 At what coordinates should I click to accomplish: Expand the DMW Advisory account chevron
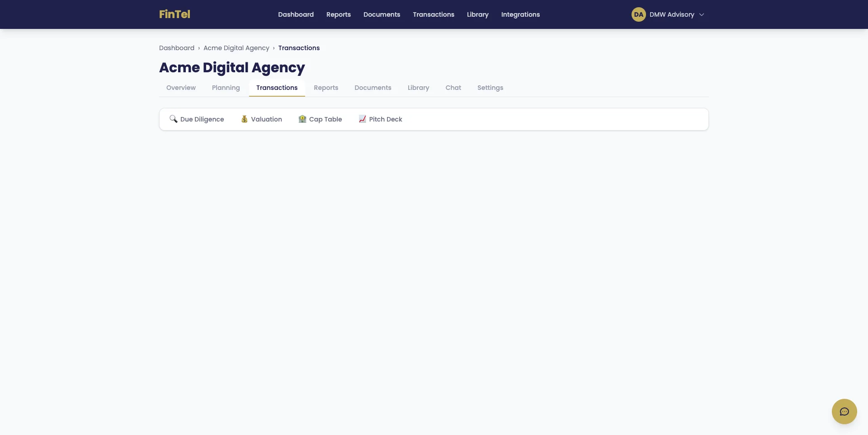702,14
